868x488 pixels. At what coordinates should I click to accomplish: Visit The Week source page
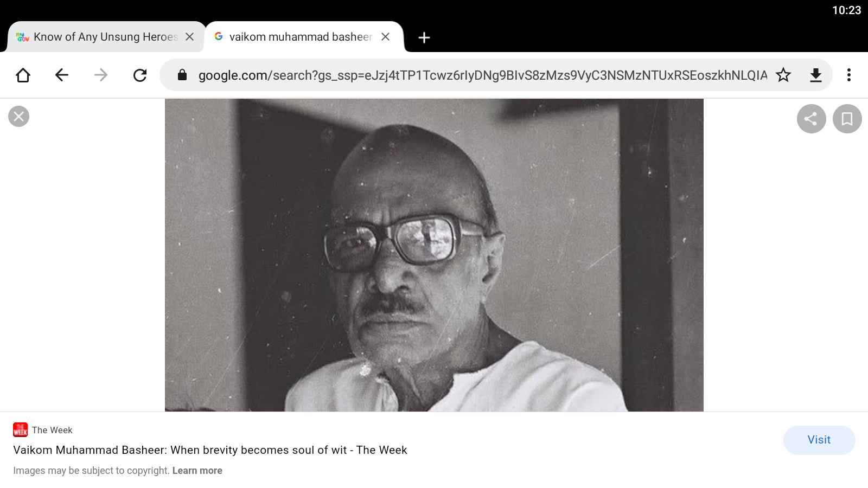(819, 440)
